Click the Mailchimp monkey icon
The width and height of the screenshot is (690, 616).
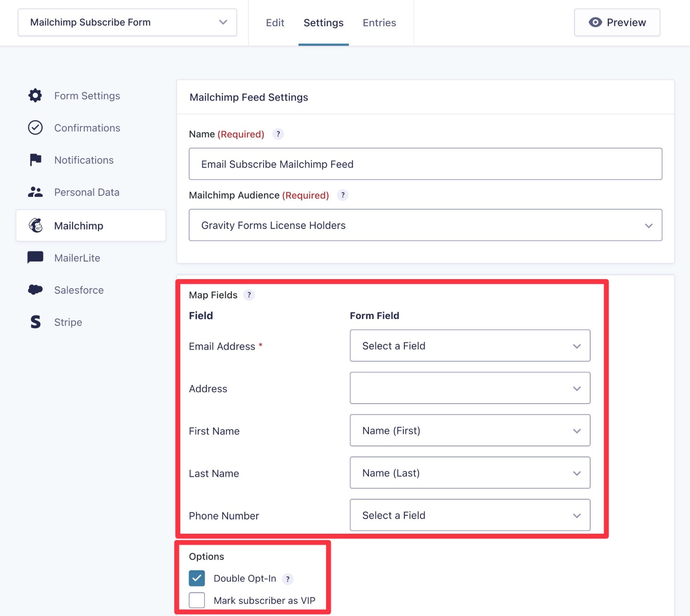tap(35, 225)
